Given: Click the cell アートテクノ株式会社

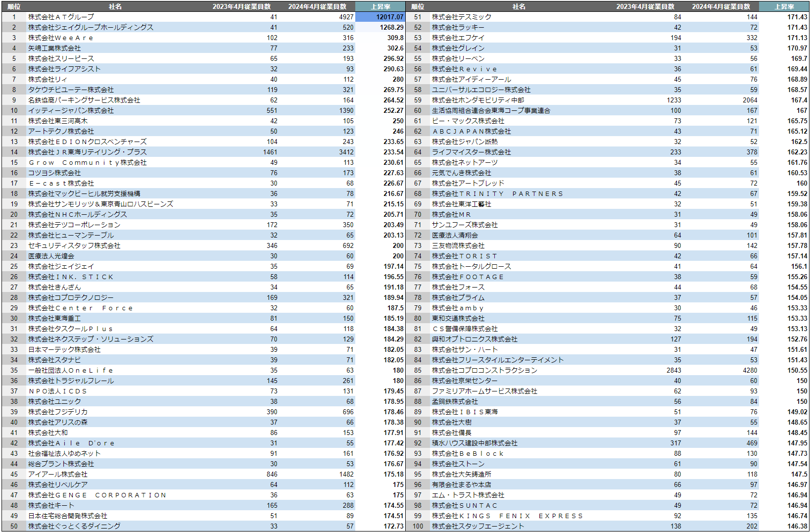Looking at the screenshot, I should [x=61, y=131].
